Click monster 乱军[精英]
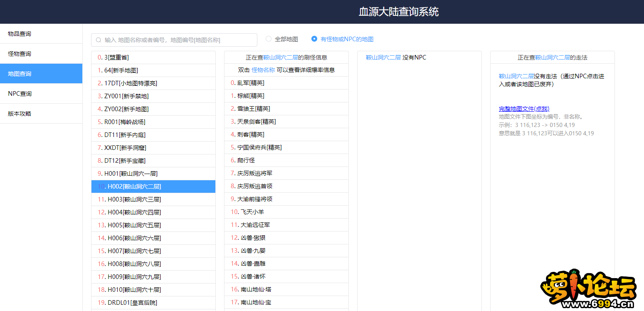This screenshot has height=311, width=644. click(286, 83)
